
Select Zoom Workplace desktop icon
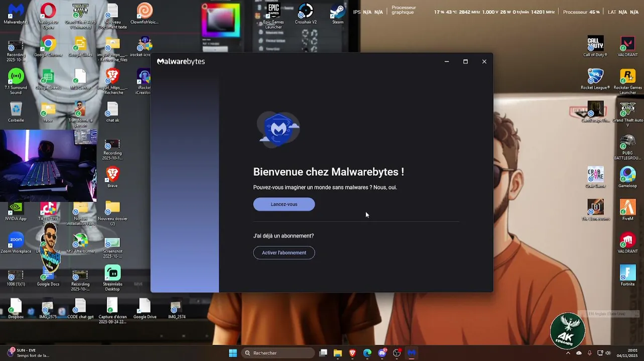click(x=16, y=243)
